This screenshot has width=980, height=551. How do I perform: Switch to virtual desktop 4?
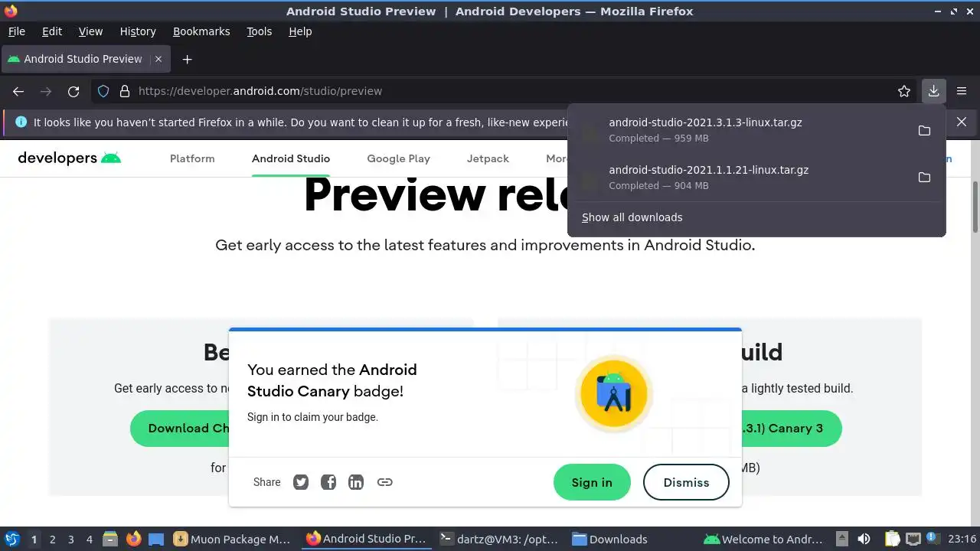pyautogui.click(x=89, y=540)
